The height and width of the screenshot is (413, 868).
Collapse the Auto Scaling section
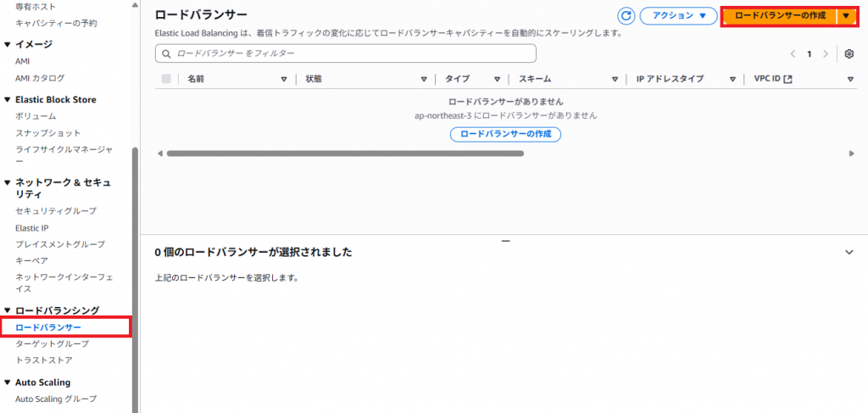[x=7, y=382]
